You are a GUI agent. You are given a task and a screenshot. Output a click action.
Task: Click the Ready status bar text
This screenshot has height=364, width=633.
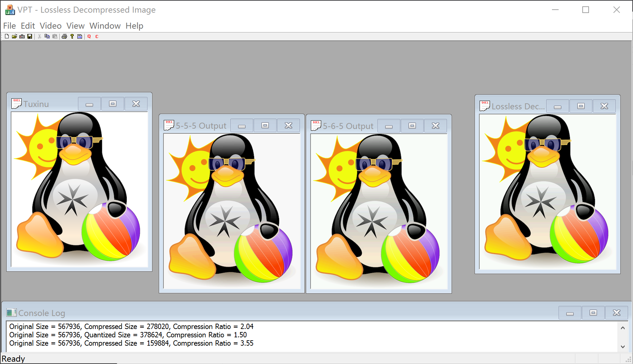coord(13,359)
